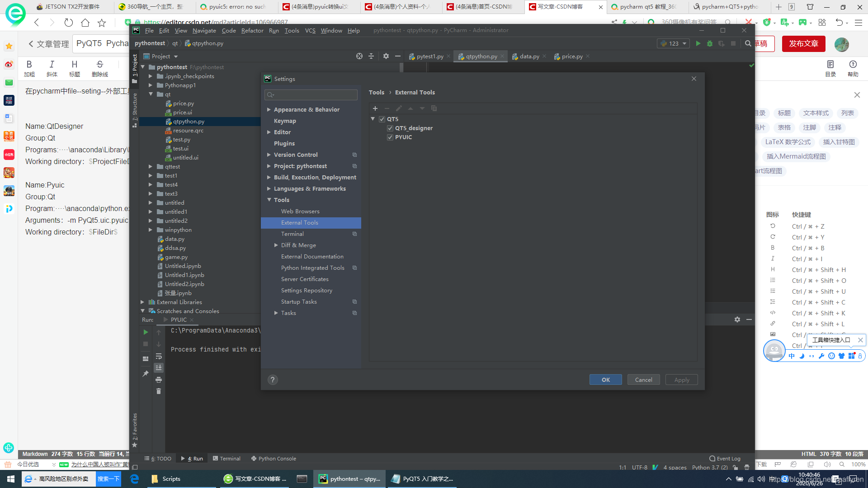This screenshot has width=868, height=488.
Task: Uncheck the QT5 group checkbox
Action: pyautogui.click(x=382, y=119)
